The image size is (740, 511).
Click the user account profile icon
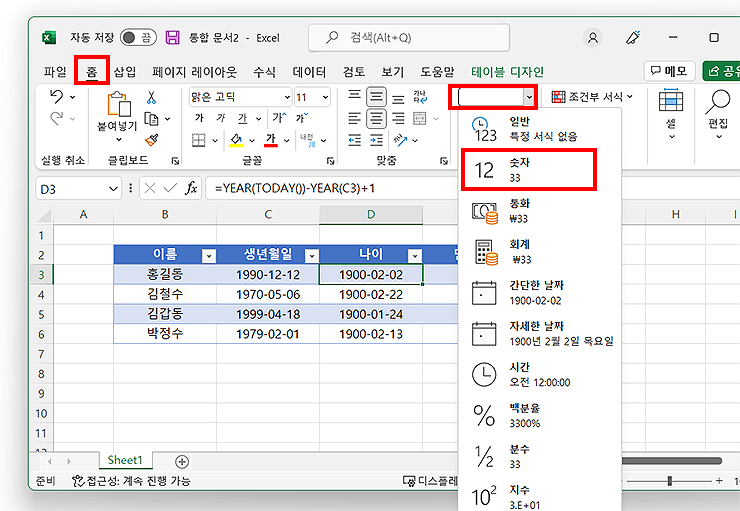[x=593, y=37]
